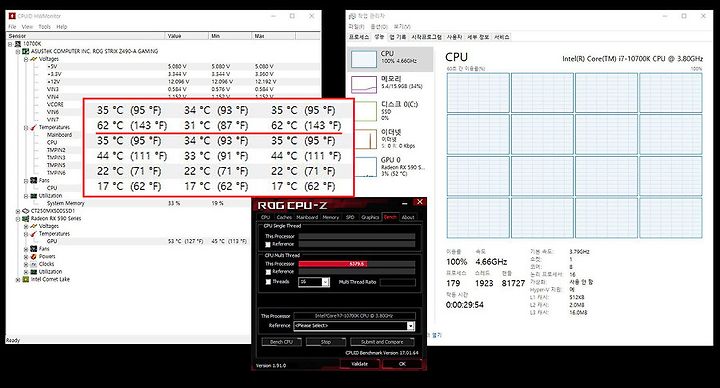The image size is (720, 388).
Task: Switch to the 프로세스 tab in Task Manager
Action: pos(359,37)
